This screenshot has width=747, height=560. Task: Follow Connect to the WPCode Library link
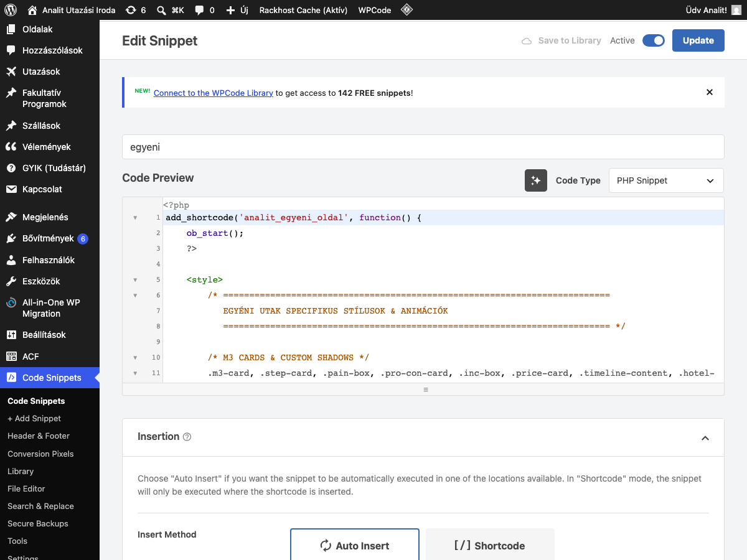click(x=214, y=93)
